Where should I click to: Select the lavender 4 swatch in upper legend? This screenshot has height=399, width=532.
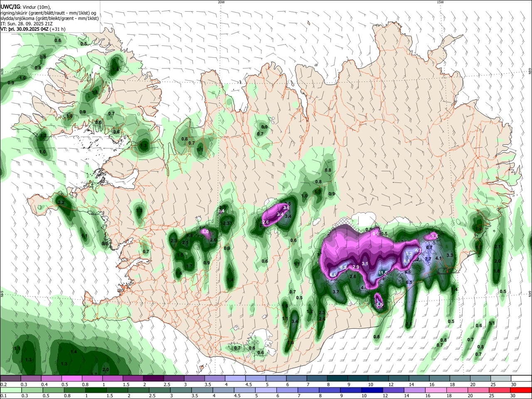click(235, 379)
